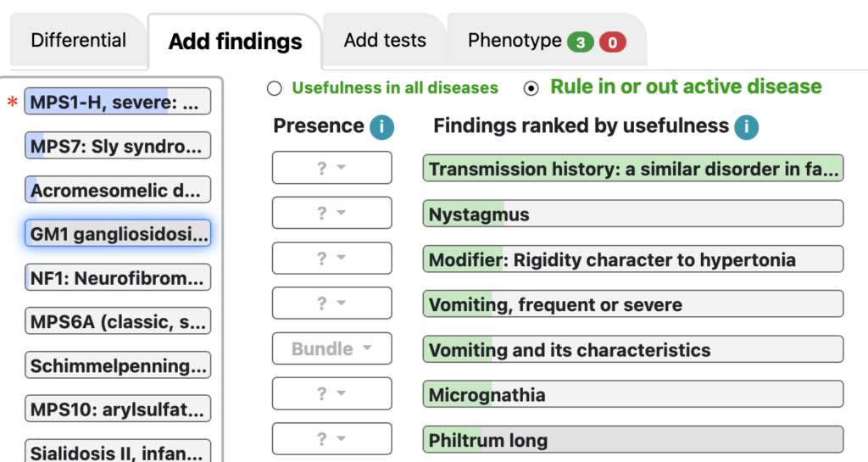Select NF1: Neurofibromatosis in the disease list

pyautogui.click(x=118, y=277)
